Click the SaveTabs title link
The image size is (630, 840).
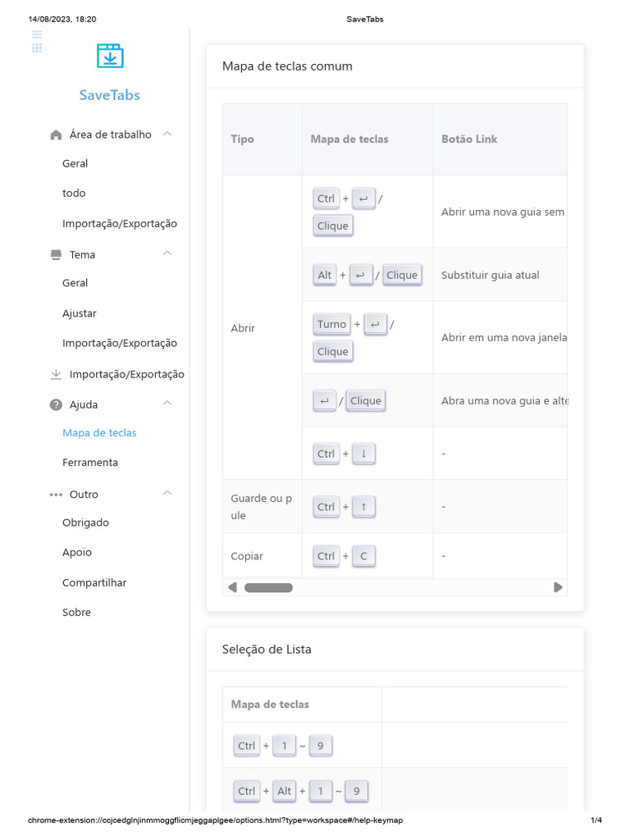(110, 95)
